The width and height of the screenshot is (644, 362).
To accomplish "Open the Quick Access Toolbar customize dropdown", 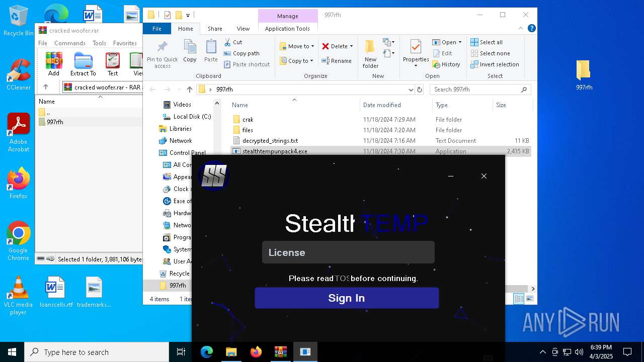I will pos(188,15).
